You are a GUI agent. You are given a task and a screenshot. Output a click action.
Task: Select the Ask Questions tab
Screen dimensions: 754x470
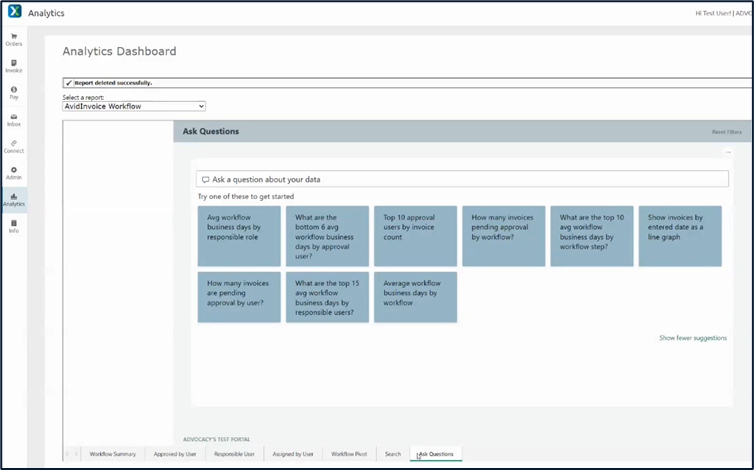(x=436, y=454)
